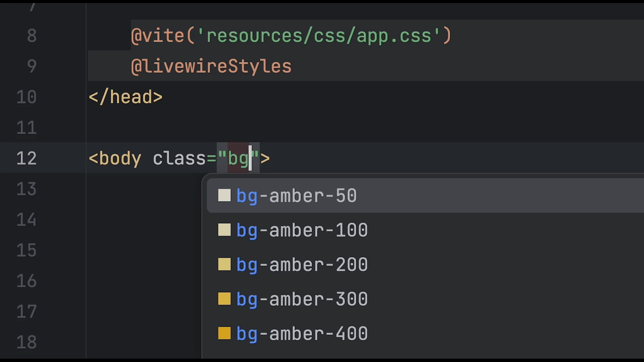Click the body tag name
The image size is (644, 362).
[120, 158]
